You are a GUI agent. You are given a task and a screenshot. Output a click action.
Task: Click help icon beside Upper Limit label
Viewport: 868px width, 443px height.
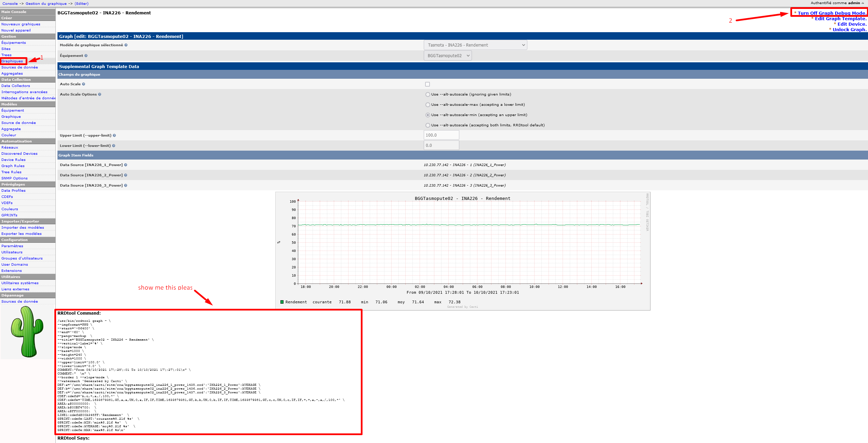pyautogui.click(x=114, y=136)
